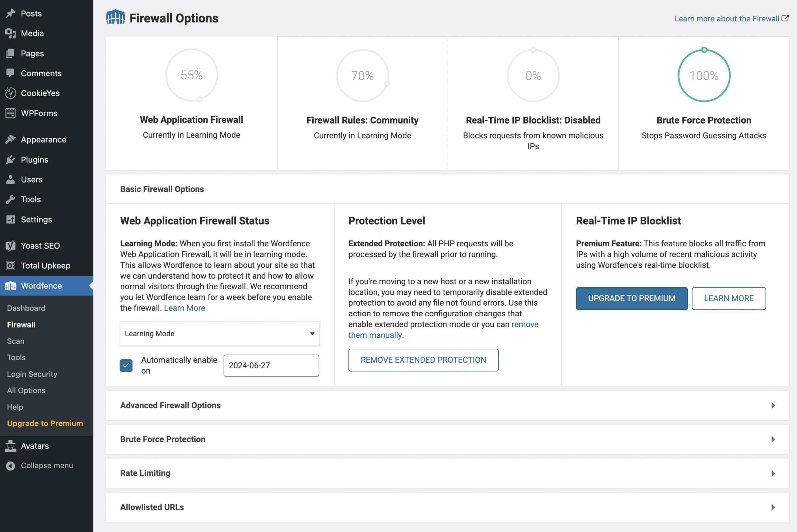Click the Web Application Firewall card title
This screenshot has width=797, height=532.
pos(191,120)
